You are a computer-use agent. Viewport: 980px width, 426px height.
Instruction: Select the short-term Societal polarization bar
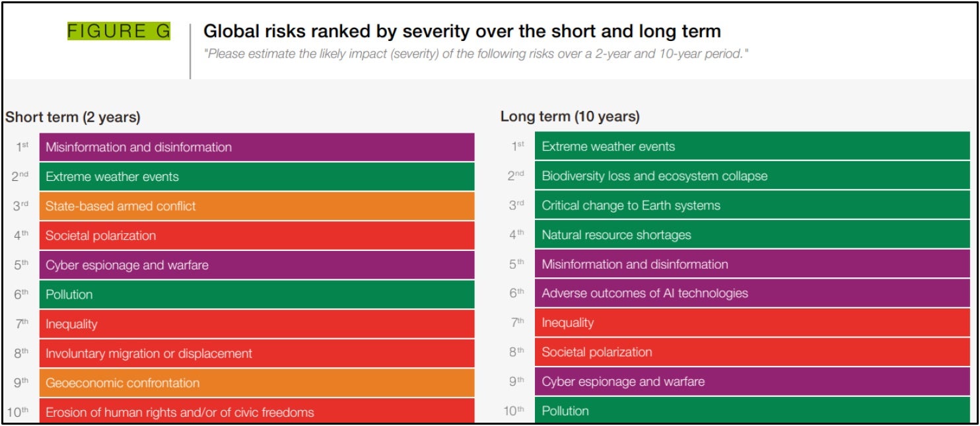coord(256,236)
